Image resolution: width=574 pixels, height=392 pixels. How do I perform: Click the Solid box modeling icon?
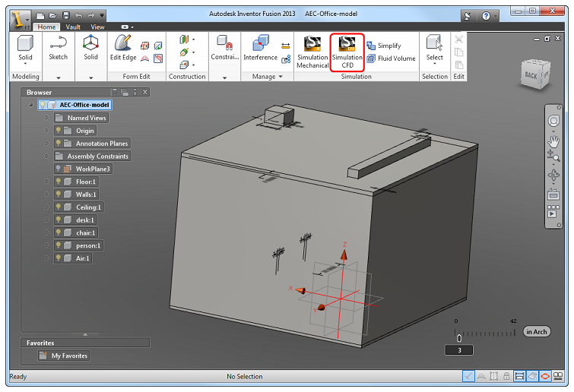pos(25,43)
